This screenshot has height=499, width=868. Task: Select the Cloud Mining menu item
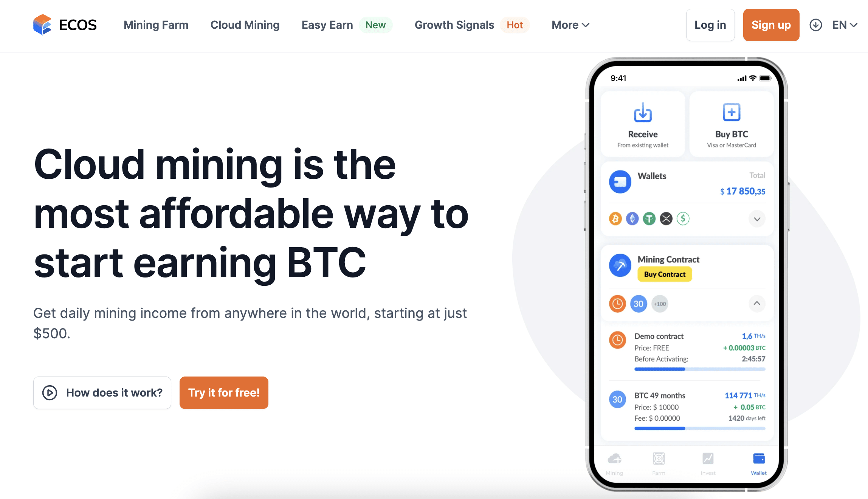click(x=245, y=25)
